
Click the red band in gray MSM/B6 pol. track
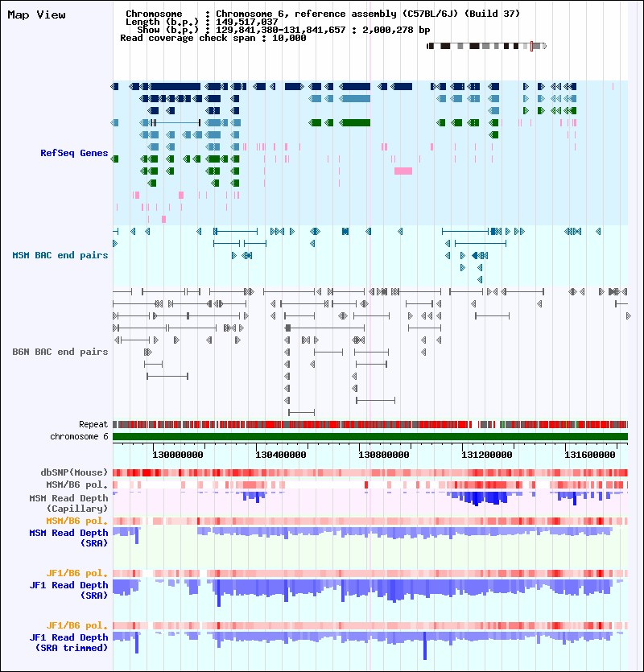click(x=366, y=484)
